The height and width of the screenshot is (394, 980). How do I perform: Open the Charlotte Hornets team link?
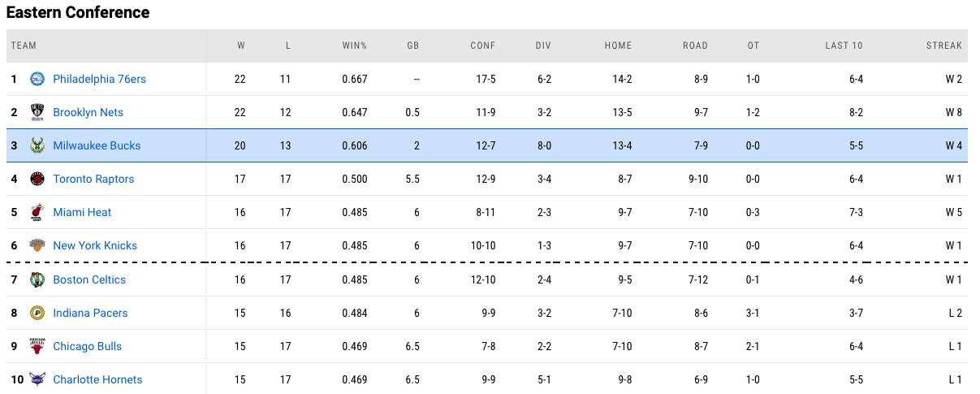point(97,379)
